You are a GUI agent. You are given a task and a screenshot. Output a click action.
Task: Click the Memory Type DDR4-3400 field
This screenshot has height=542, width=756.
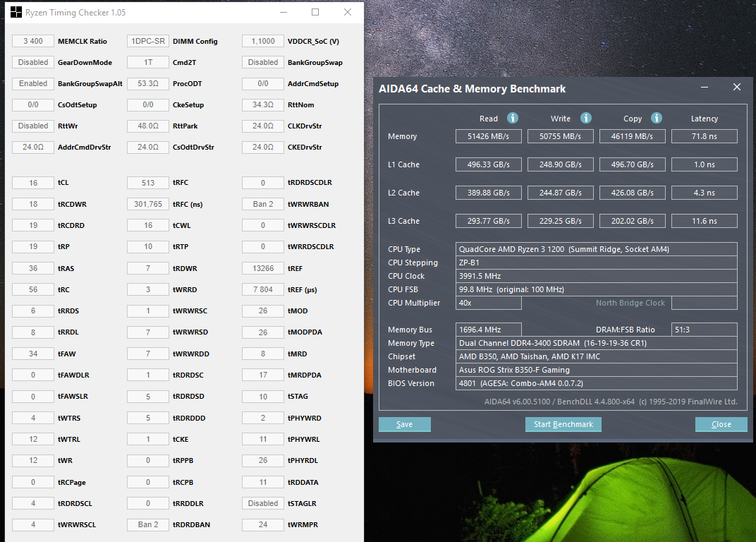tap(597, 343)
